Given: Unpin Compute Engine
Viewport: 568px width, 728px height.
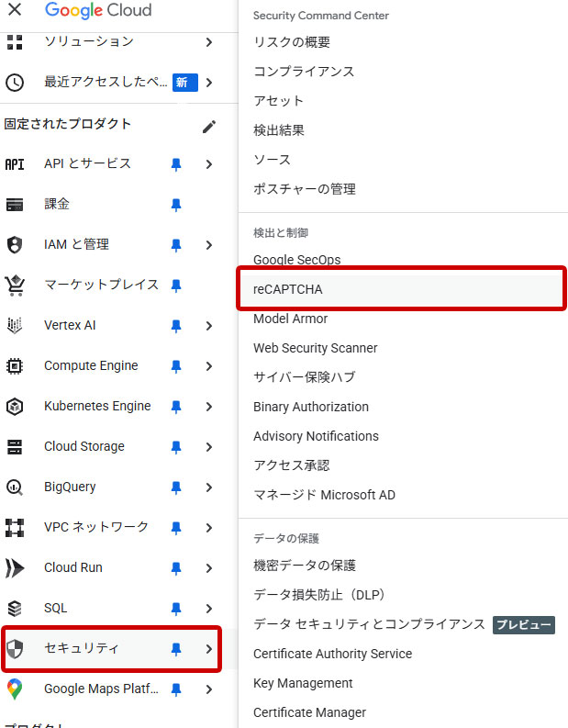Looking at the screenshot, I should pyautogui.click(x=176, y=366).
